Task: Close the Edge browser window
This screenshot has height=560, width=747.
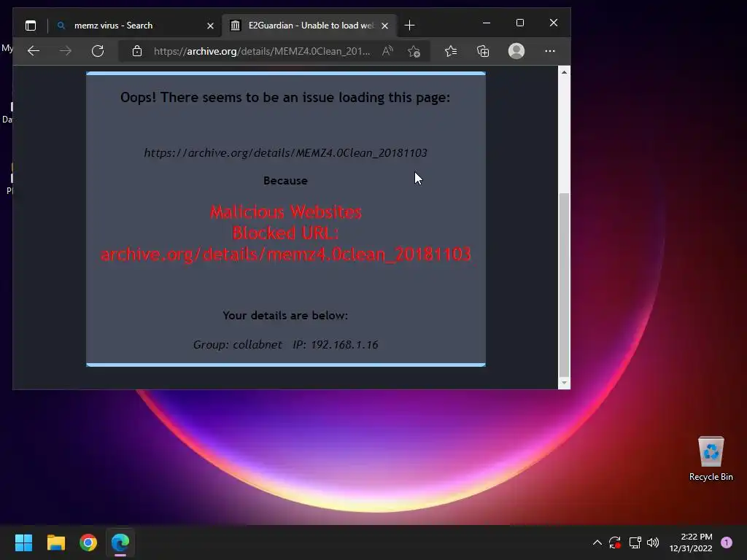Action: (x=553, y=23)
